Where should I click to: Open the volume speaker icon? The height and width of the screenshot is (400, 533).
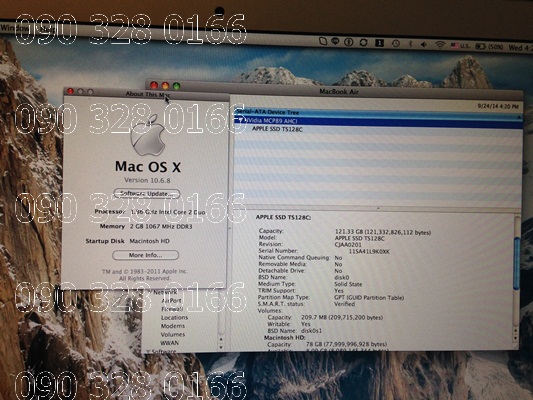coord(424,44)
